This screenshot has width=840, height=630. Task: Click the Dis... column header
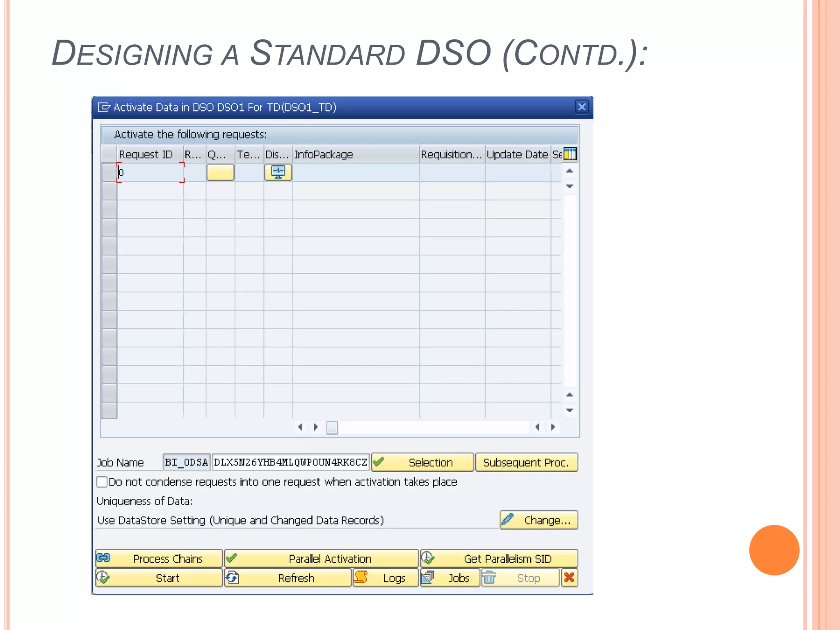278,154
